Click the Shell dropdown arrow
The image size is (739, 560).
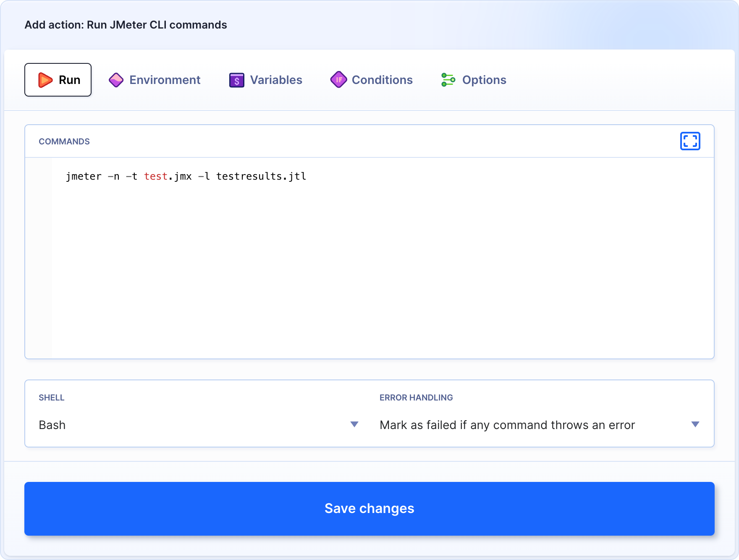[x=354, y=424]
